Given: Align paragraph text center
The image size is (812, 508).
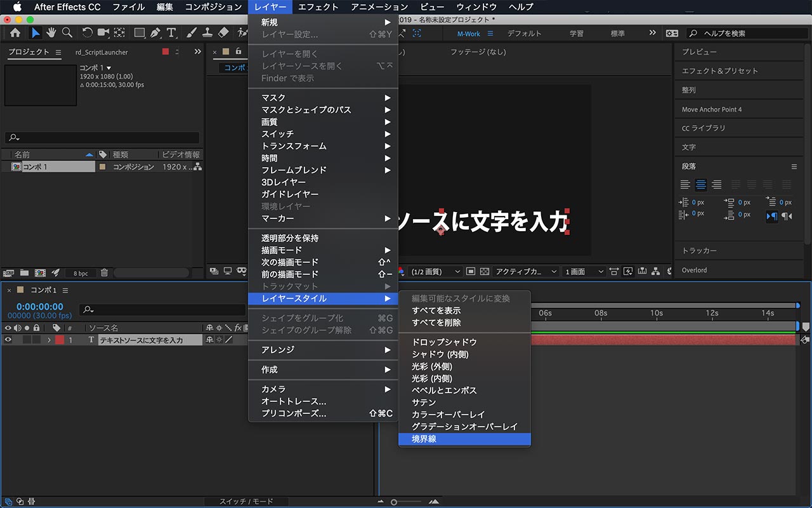Looking at the screenshot, I should pos(701,185).
